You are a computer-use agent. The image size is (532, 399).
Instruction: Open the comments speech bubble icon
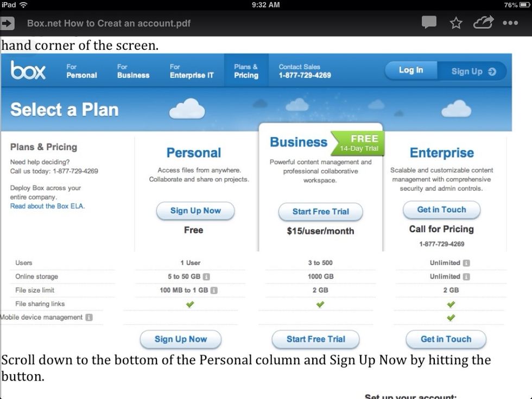pos(429,23)
